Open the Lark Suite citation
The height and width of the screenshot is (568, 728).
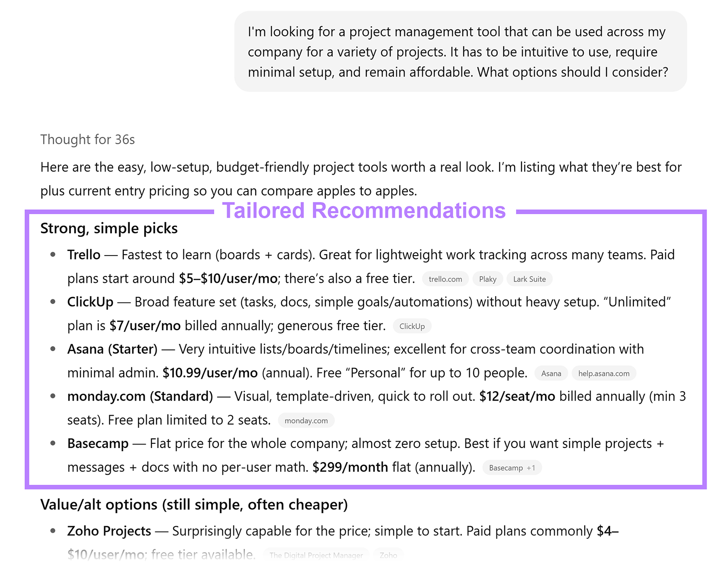coord(529,279)
